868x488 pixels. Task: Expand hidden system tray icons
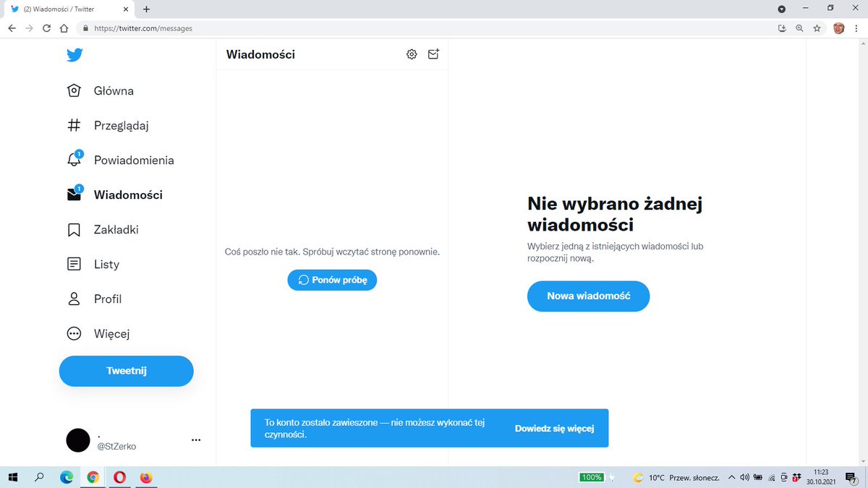731,477
